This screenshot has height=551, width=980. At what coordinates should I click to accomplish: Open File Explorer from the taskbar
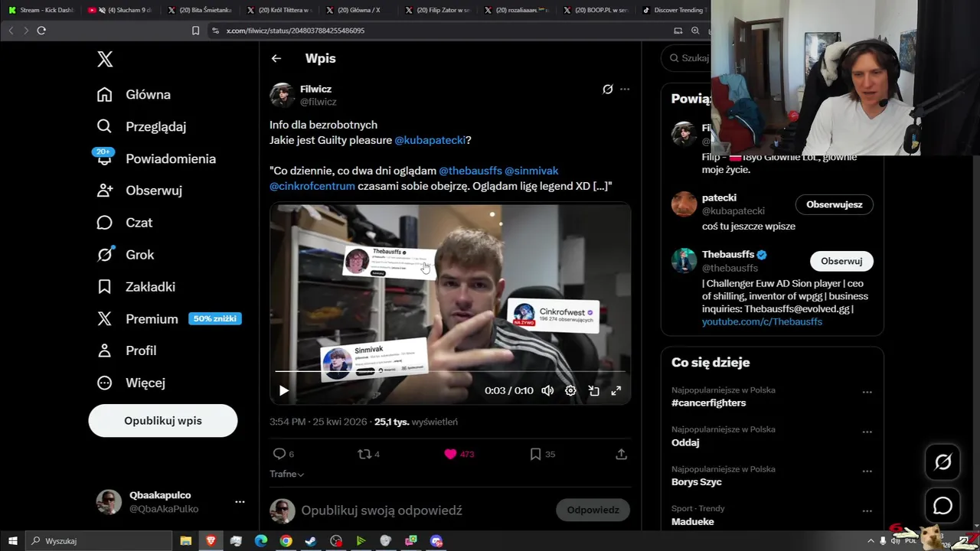pyautogui.click(x=185, y=541)
